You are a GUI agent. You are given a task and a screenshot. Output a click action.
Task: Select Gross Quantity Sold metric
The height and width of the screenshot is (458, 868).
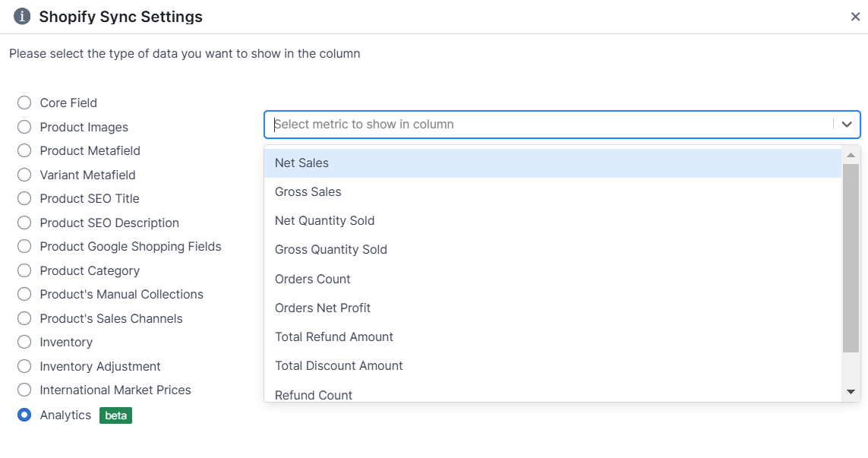tap(330, 249)
